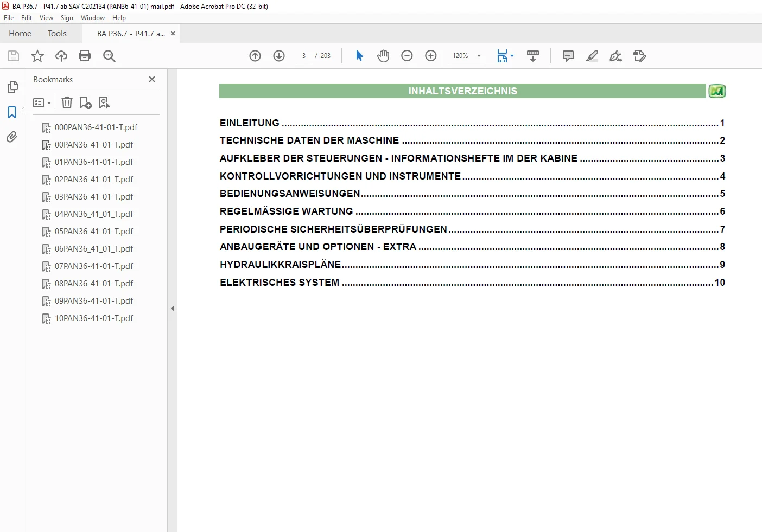Add file to favorites with the star icon

pos(37,56)
